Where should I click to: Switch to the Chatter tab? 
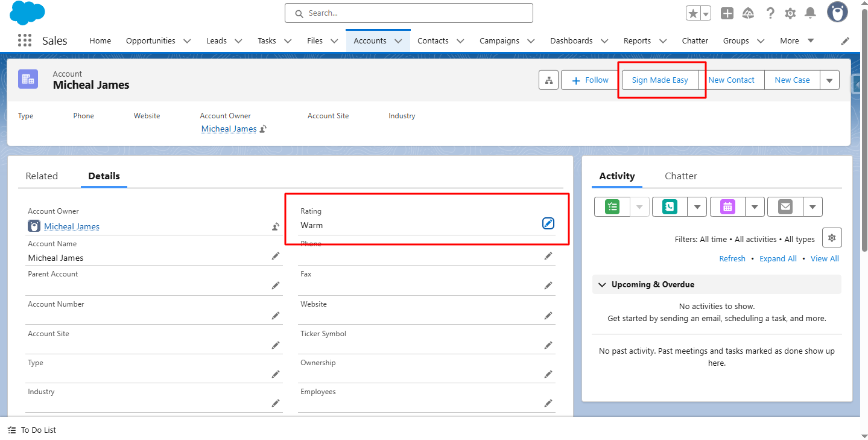coord(680,176)
